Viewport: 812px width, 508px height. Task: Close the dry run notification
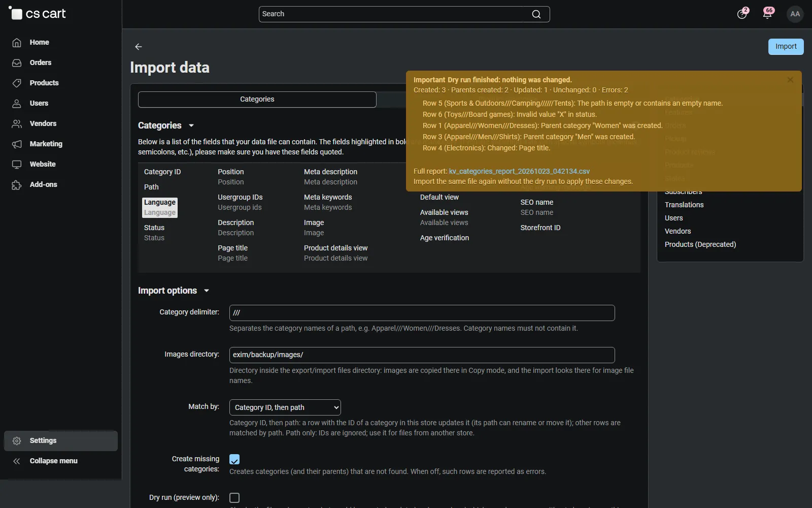[790, 80]
